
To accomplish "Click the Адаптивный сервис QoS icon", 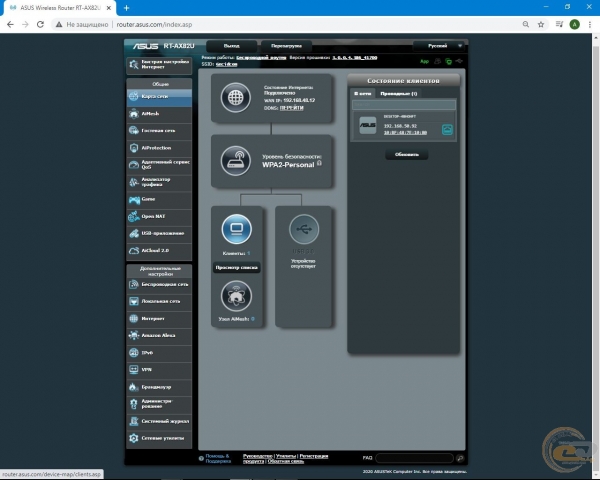I will pyautogui.click(x=134, y=165).
